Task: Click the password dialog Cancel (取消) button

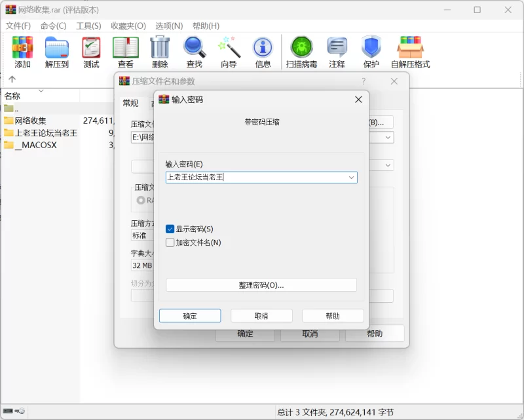Action: pyautogui.click(x=261, y=316)
